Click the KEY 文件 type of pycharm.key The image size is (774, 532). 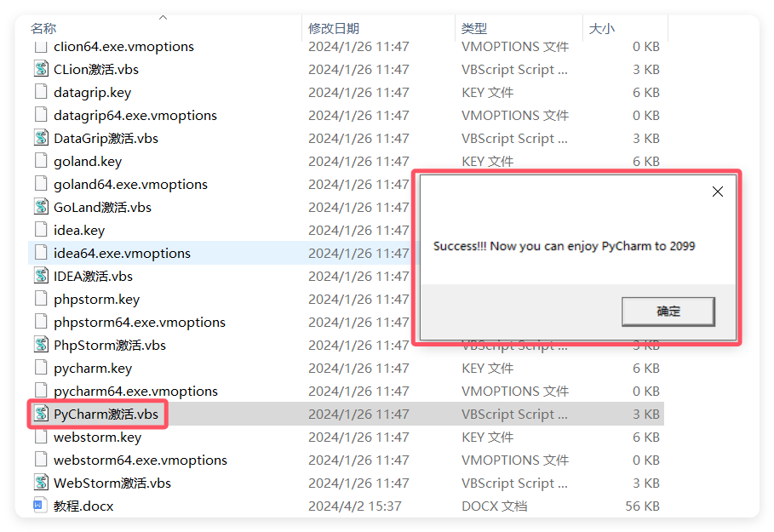[x=488, y=369]
